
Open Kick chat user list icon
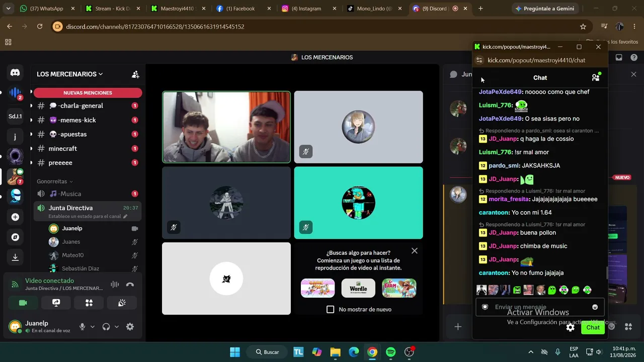click(596, 77)
